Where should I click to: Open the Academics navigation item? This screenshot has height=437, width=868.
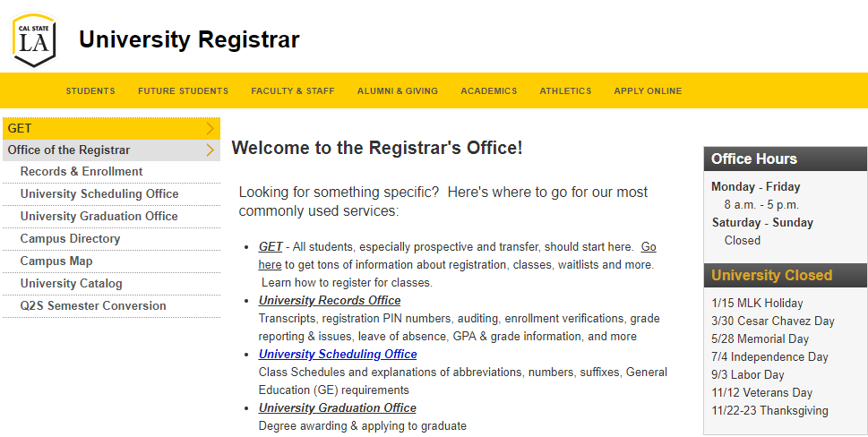click(x=488, y=91)
